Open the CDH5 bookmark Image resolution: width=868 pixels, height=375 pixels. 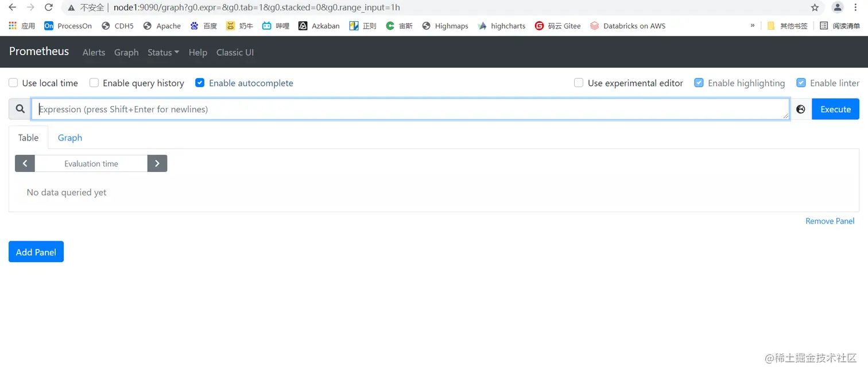tap(117, 26)
